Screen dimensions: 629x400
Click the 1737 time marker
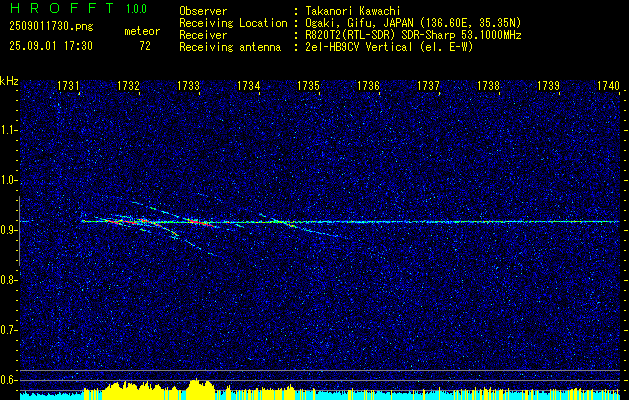coord(428,85)
